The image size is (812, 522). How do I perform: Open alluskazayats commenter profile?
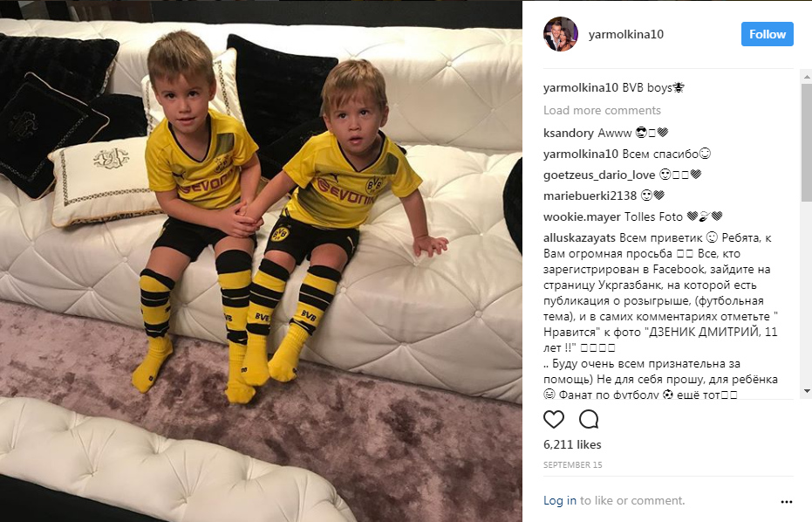click(579, 238)
